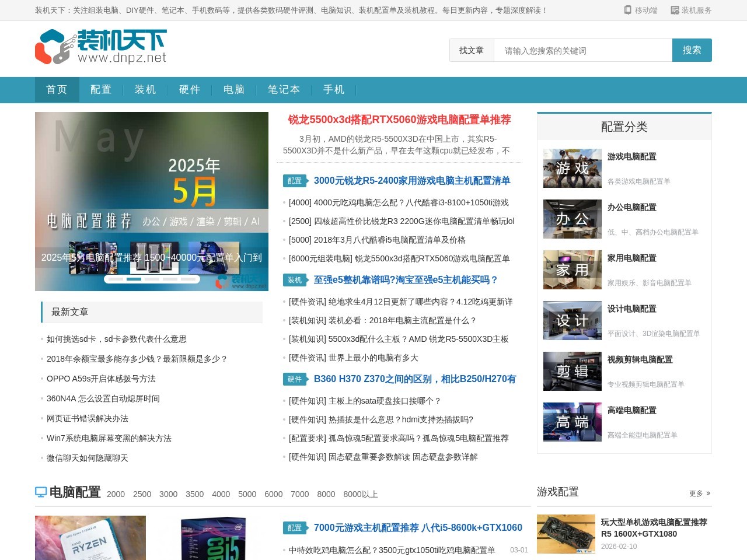
Task: Click the 2025年5月 banner carousel image
Action: [x=152, y=187]
